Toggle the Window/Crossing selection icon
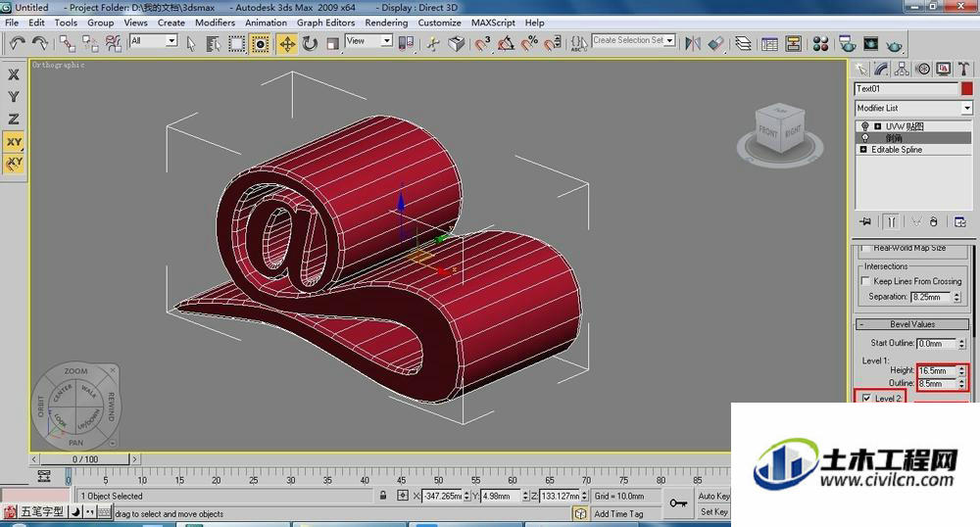Viewport: 980px width, 527px height. (260, 43)
